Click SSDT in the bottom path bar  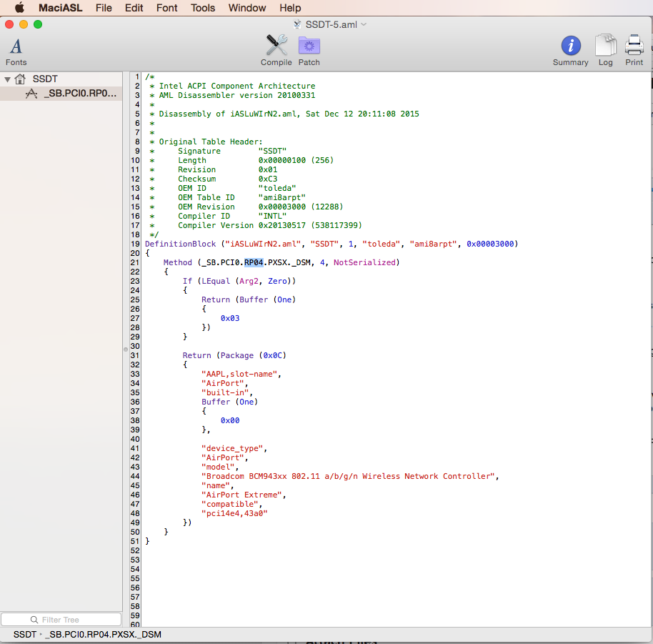point(24,635)
